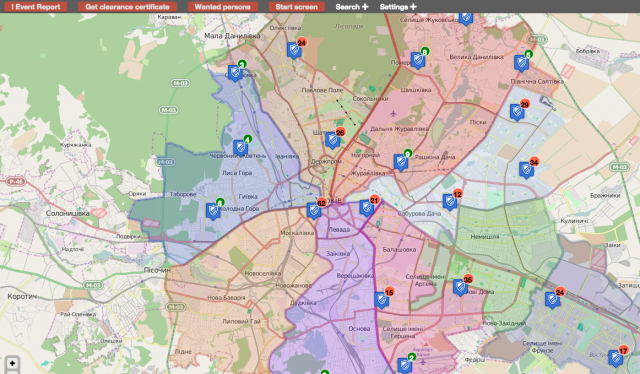Click the green-badge 3 marker

235,73
